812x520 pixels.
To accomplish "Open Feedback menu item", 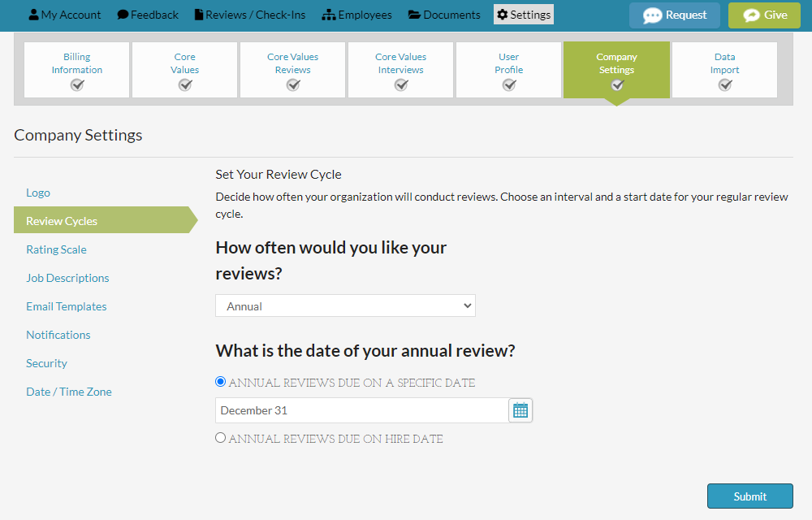I will coord(148,15).
